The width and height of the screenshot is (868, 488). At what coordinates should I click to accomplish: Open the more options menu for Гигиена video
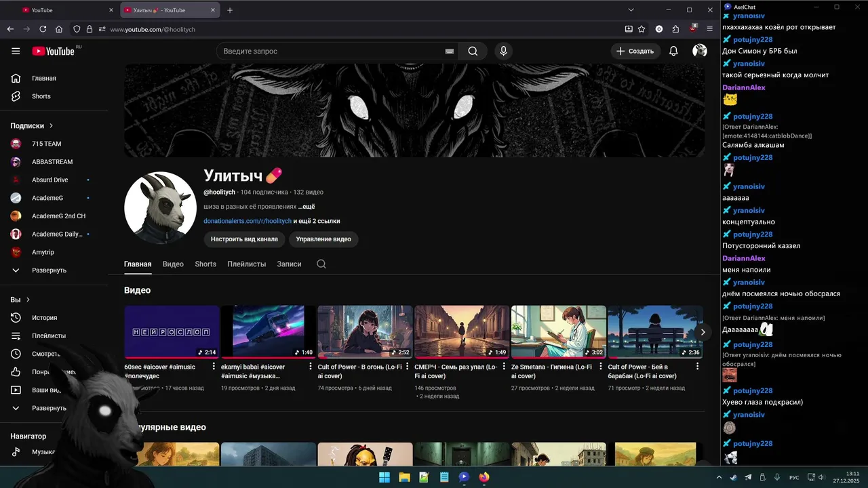(601, 367)
